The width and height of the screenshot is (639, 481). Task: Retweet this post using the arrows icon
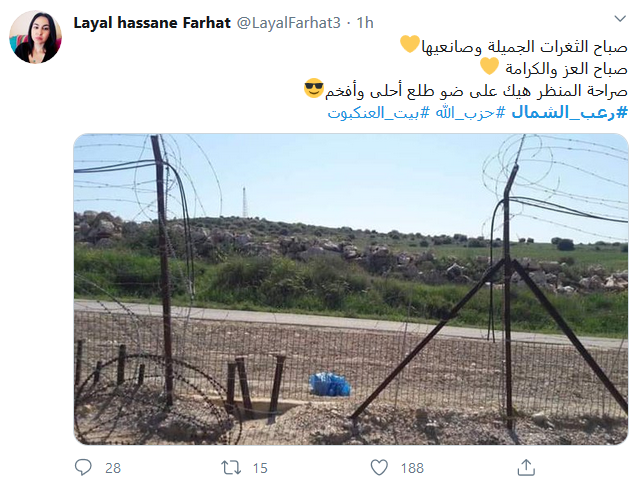click(x=231, y=467)
